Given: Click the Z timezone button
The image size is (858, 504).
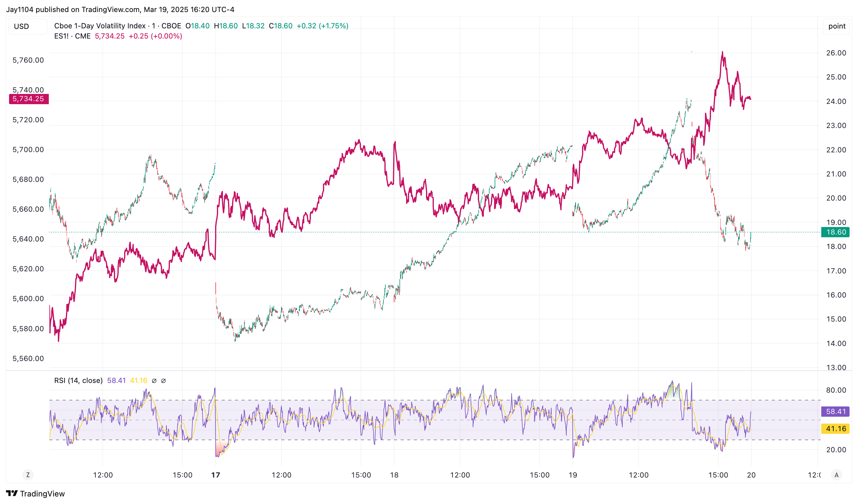Looking at the screenshot, I should [x=28, y=475].
